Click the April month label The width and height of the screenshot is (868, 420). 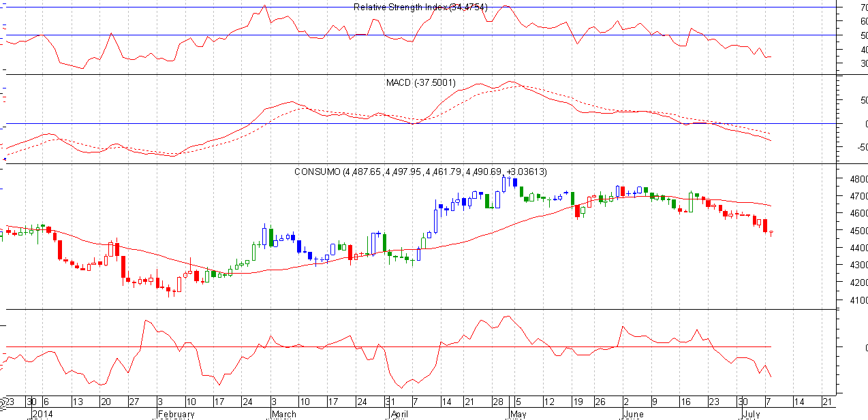[400, 414]
